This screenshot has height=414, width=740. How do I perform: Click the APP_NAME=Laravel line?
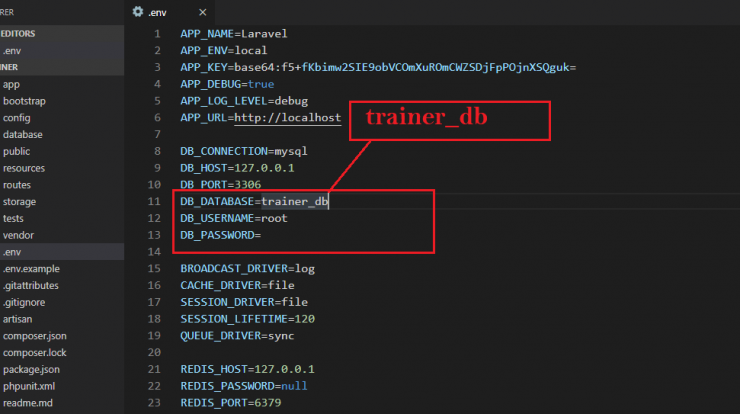tap(234, 34)
